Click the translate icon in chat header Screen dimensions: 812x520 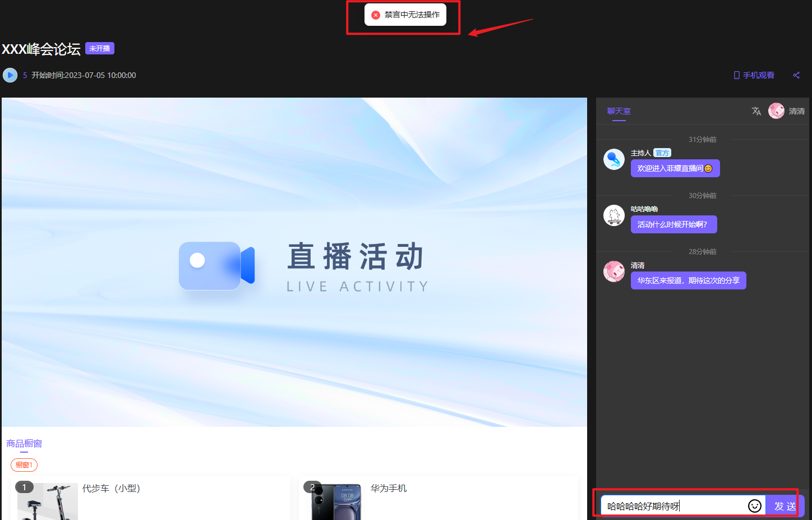click(756, 111)
